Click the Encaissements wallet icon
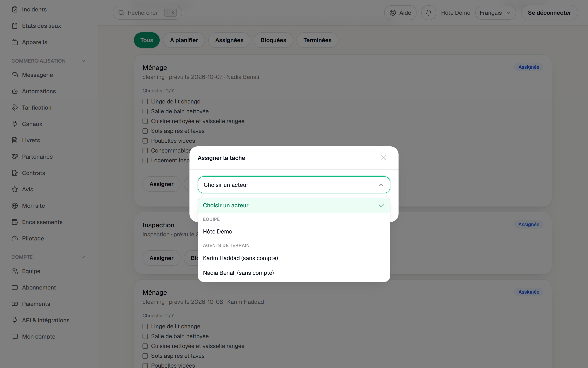Screen dimensions: 588x368 click(x=14, y=222)
